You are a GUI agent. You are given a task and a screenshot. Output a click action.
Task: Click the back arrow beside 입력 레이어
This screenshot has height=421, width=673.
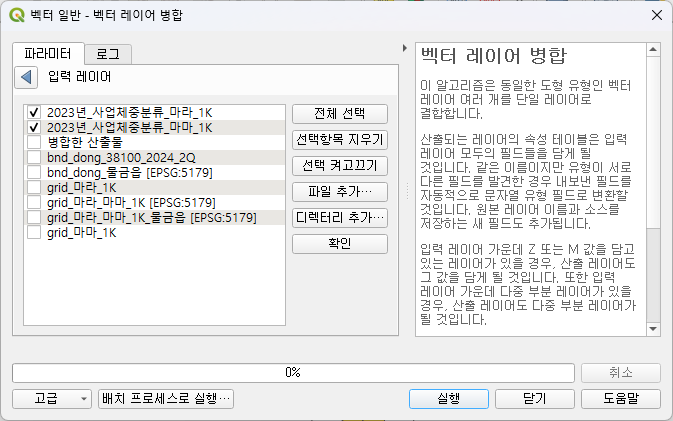click(x=26, y=78)
